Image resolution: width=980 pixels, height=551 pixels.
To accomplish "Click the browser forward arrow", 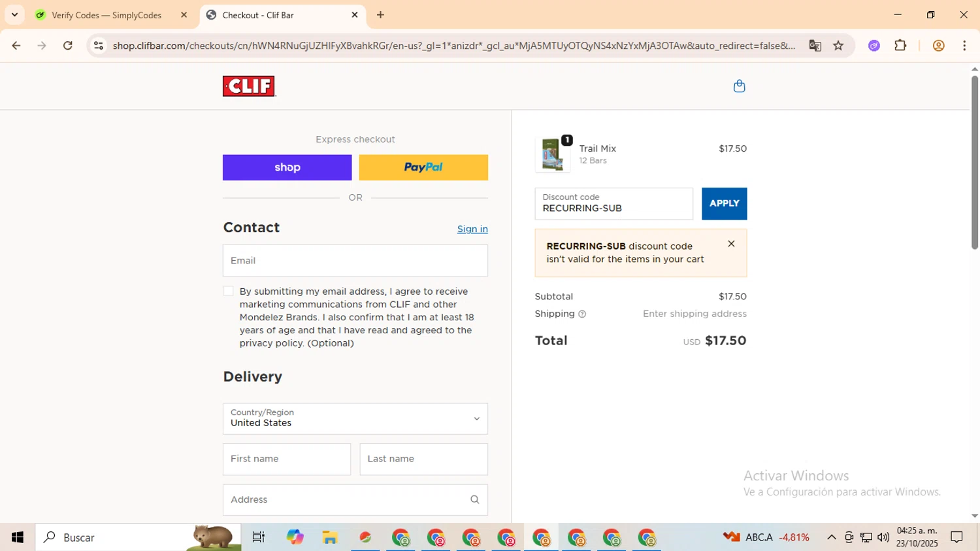I will tap(42, 46).
